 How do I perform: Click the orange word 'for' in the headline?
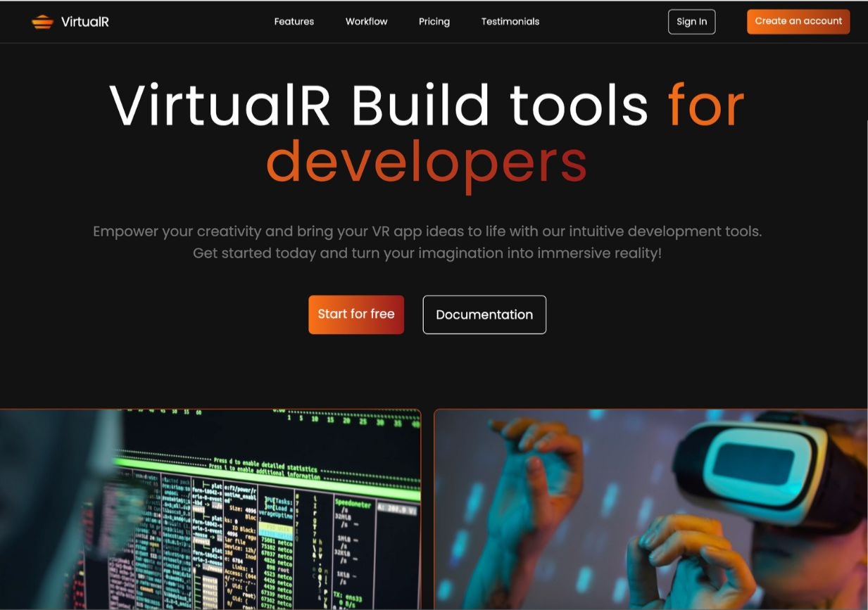[x=705, y=106]
